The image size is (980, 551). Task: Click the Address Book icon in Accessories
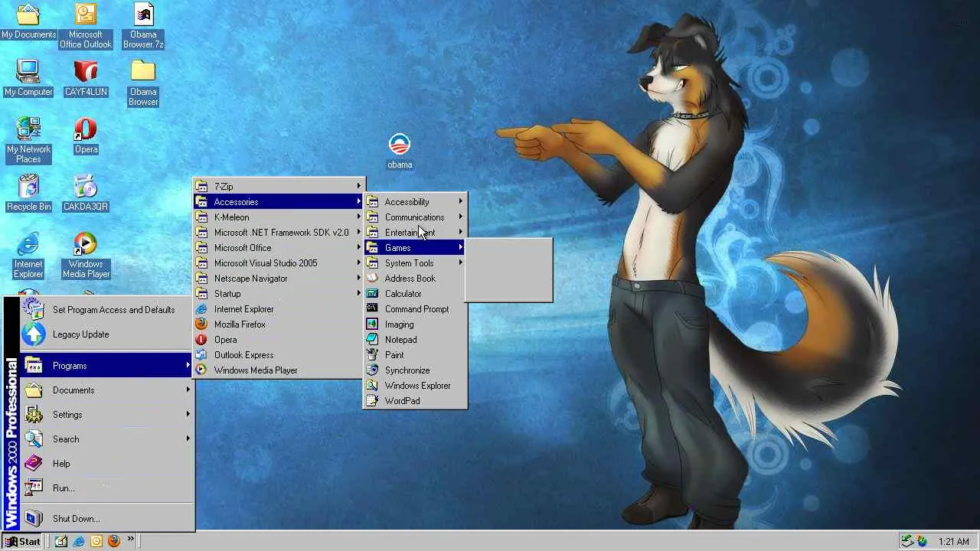point(372,279)
